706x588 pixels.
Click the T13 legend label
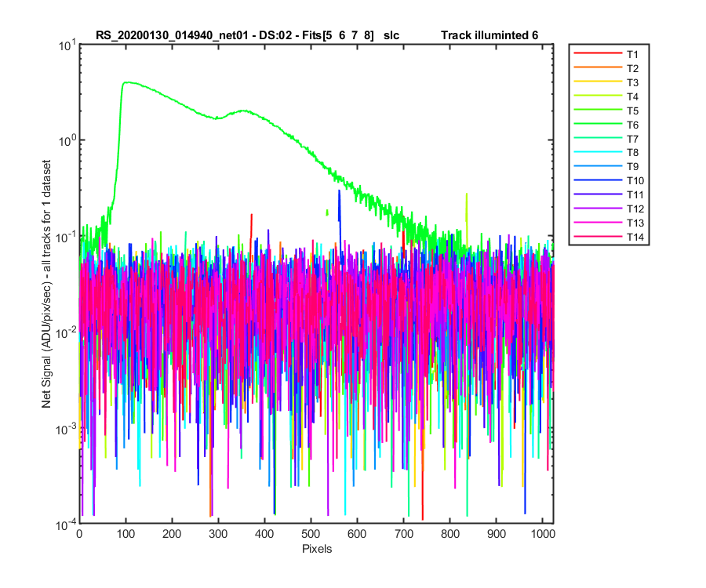635,223
